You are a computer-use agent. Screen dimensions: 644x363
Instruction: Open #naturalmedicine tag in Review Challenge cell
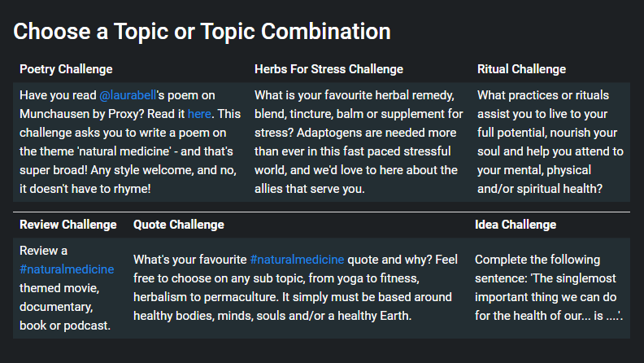click(x=67, y=269)
